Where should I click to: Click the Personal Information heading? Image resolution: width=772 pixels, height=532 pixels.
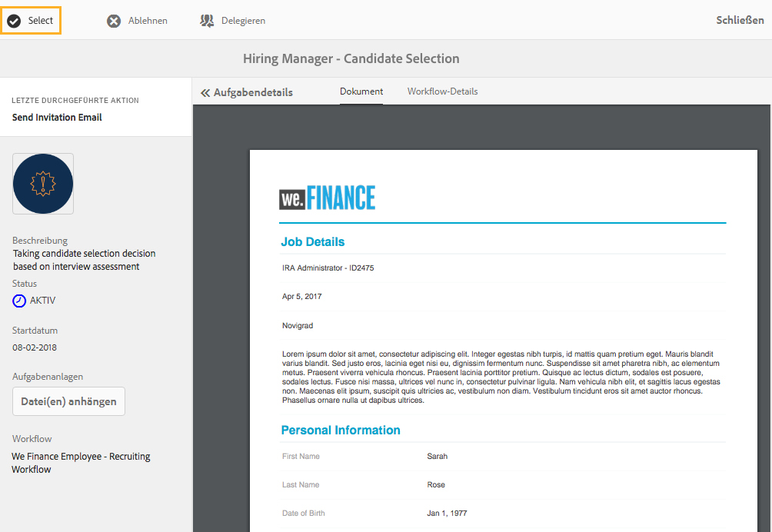click(341, 431)
